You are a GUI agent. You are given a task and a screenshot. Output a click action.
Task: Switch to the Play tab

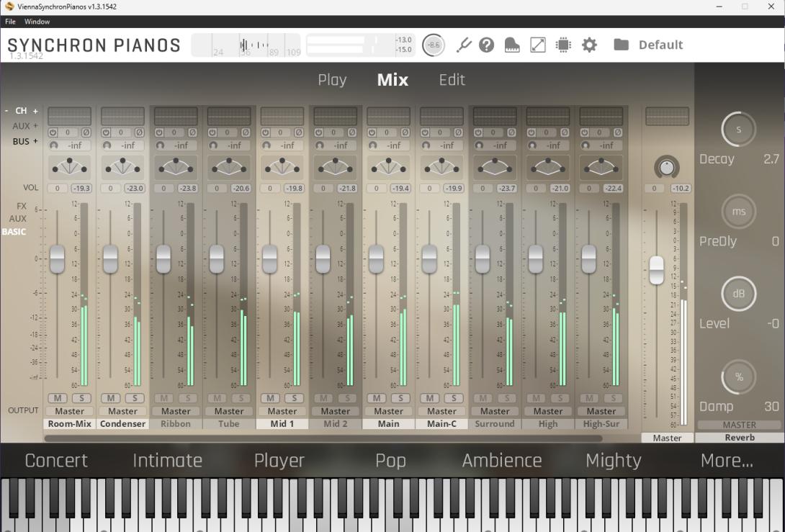click(x=332, y=80)
